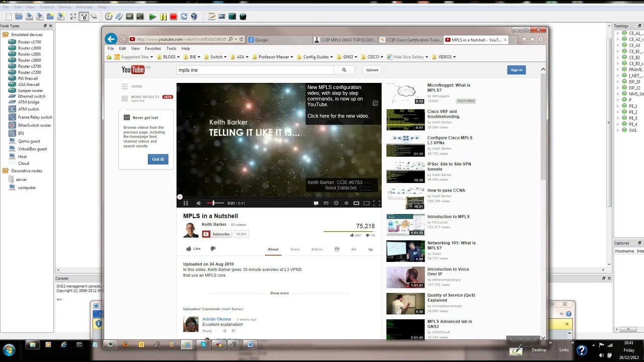This screenshot has width=644, height=362.
Task: Open Config Guides favorites dropdown
Action: (314, 57)
